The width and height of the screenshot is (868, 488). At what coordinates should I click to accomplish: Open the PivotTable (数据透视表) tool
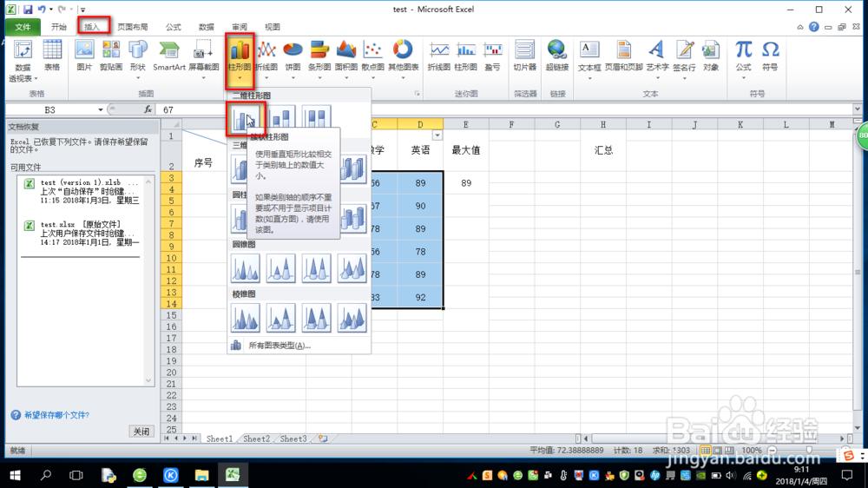point(23,62)
